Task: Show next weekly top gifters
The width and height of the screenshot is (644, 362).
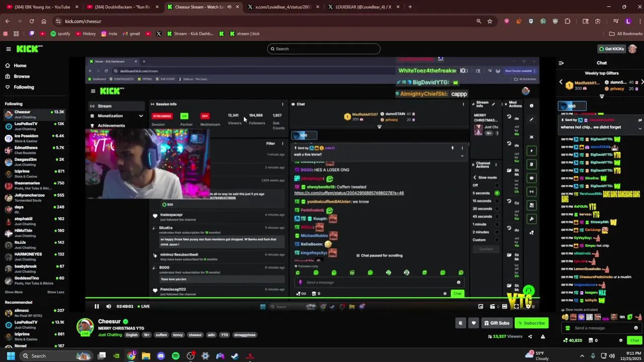Action: coord(642,82)
